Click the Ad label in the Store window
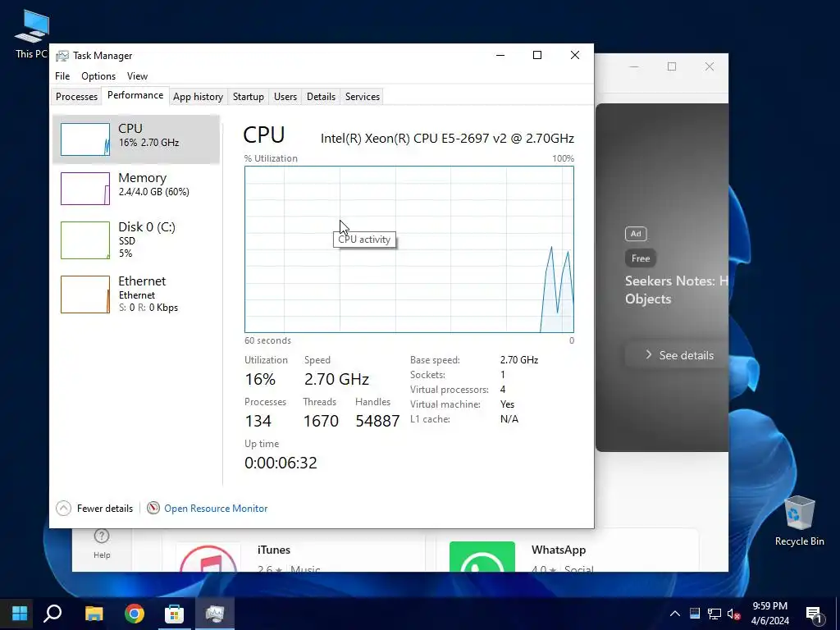Image resolution: width=840 pixels, height=630 pixels. coord(636,234)
